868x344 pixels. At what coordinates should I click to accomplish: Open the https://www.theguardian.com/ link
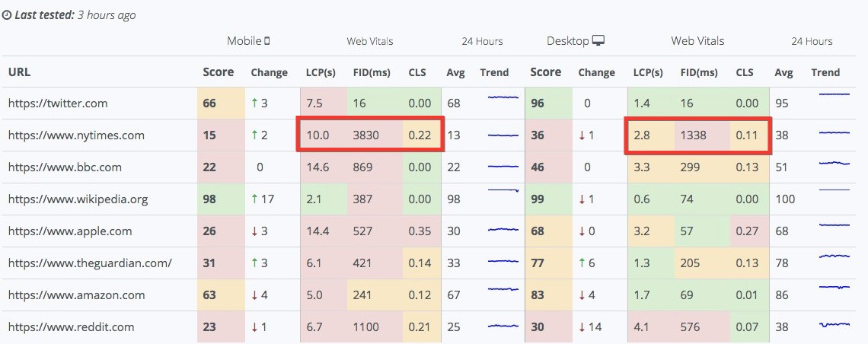coord(91,263)
